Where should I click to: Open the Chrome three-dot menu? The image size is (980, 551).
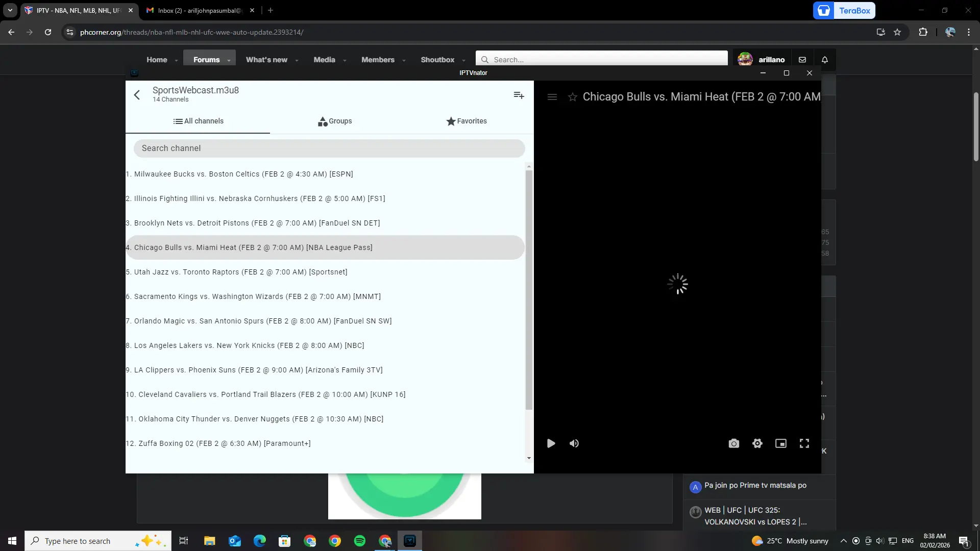click(969, 32)
